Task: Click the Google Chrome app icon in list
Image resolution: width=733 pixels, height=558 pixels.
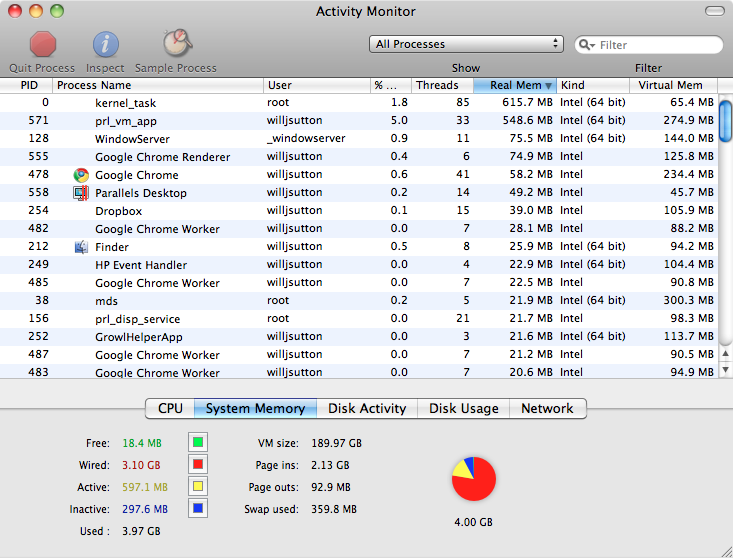Action: pos(81,175)
